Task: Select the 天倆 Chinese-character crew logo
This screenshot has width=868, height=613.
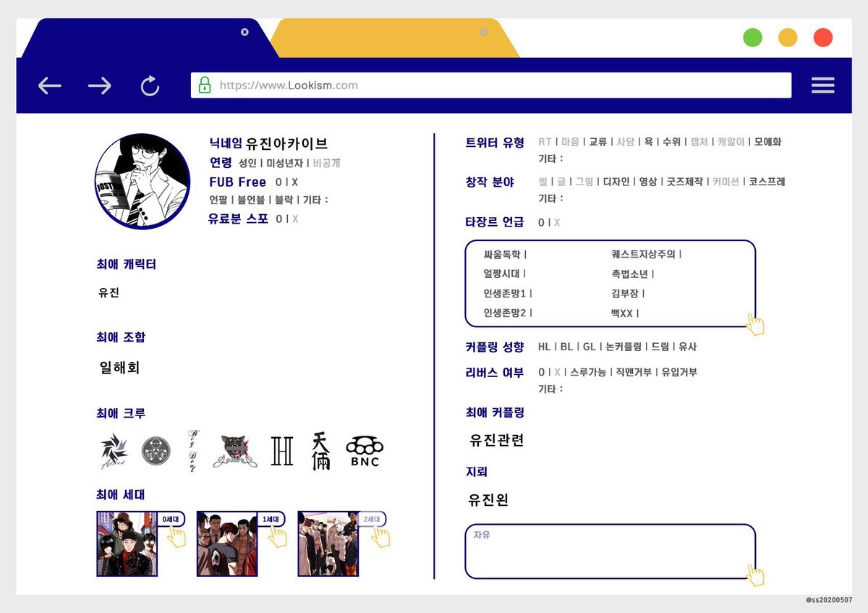Action: pyautogui.click(x=321, y=451)
